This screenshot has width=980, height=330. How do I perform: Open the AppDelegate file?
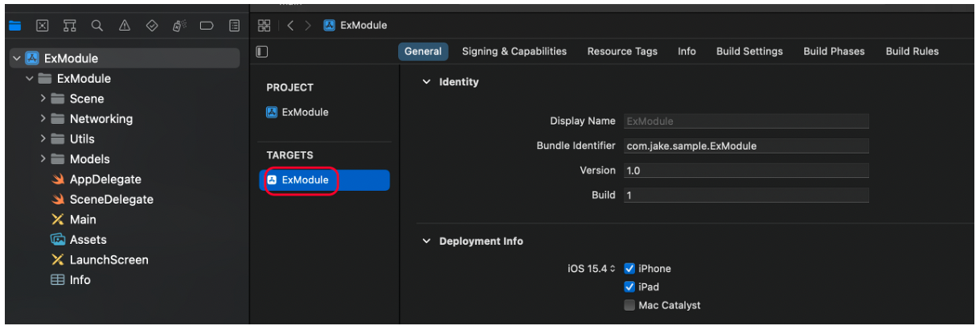pyautogui.click(x=96, y=179)
